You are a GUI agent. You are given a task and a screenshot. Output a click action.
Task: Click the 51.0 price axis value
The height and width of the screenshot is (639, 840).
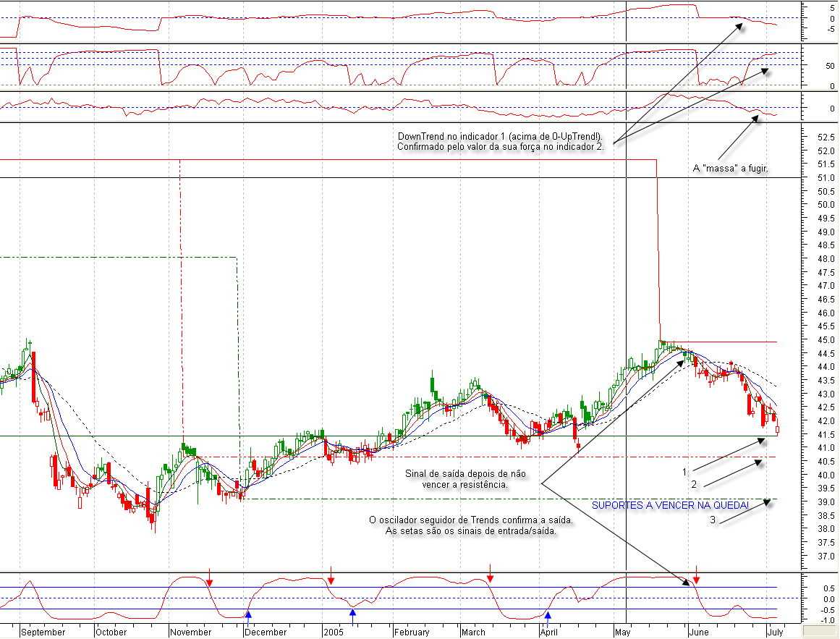coord(826,178)
